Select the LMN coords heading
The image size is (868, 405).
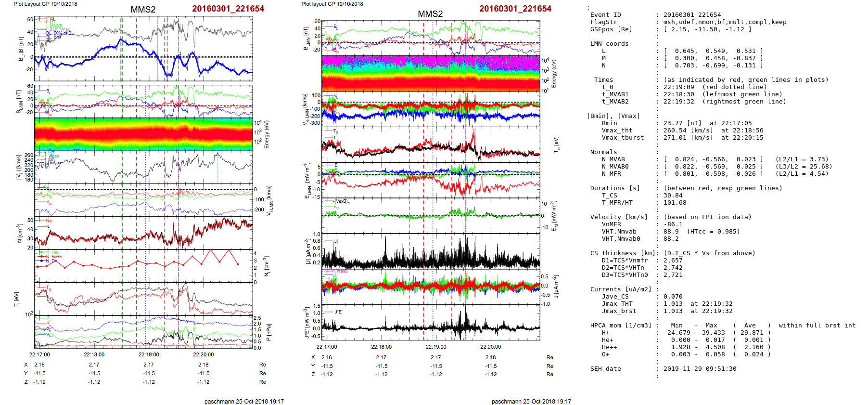pos(609,44)
